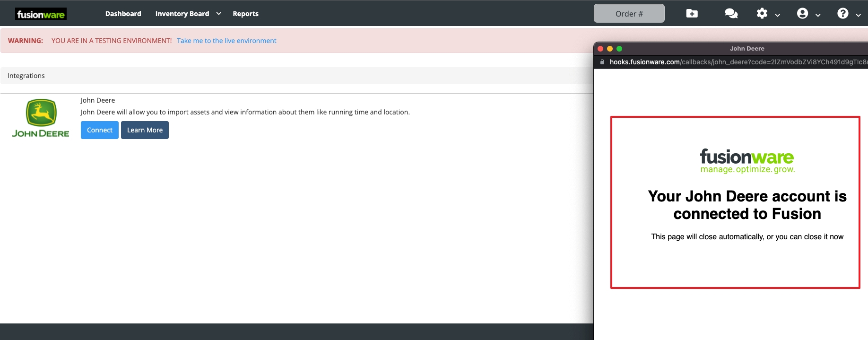Expand the Inventory Board dropdown arrow
868x340 pixels.
(219, 14)
